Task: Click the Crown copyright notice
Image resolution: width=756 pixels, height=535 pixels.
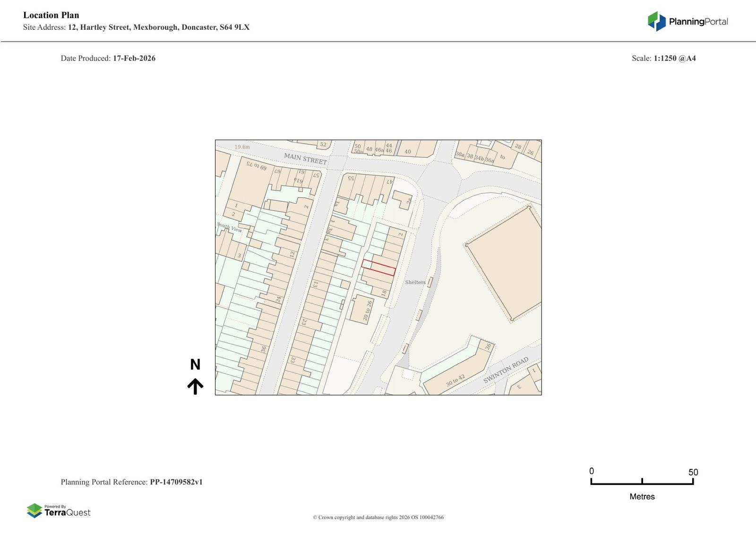Action: click(x=378, y=517)
